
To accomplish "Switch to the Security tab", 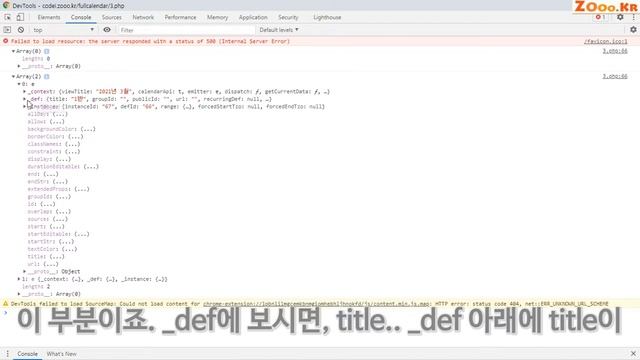I will pos(288,17).
